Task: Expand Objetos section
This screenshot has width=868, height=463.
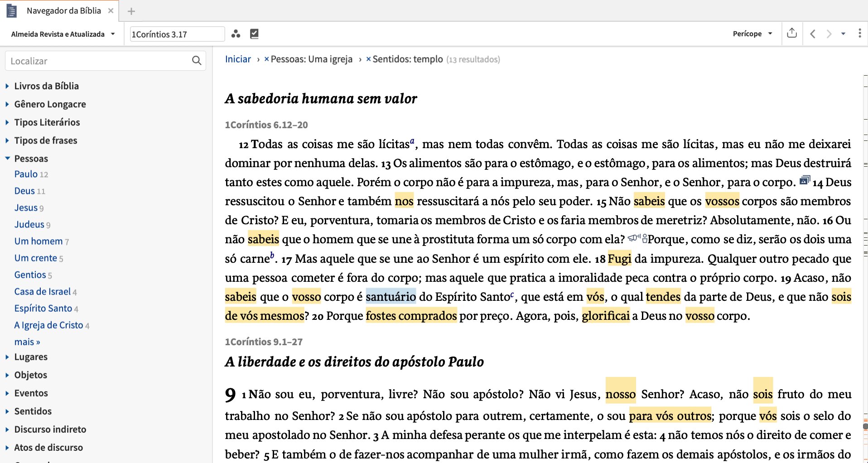Action: point(7,375)
